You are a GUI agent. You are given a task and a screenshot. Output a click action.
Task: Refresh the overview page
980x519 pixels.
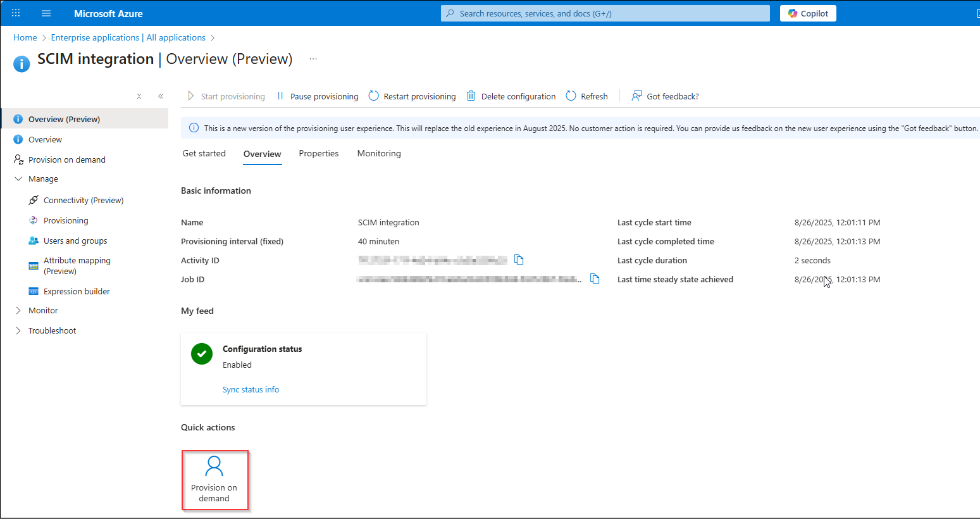coord(586,96)
